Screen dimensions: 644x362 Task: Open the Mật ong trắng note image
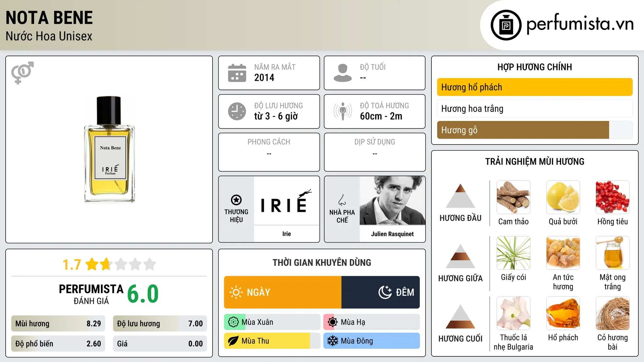point(613,253)
